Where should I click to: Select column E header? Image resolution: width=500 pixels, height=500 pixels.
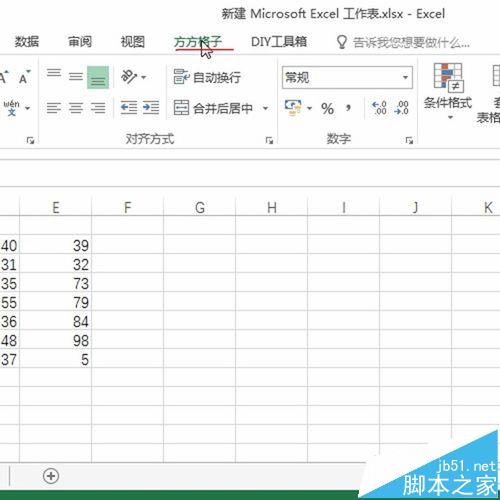click(56, 207)
